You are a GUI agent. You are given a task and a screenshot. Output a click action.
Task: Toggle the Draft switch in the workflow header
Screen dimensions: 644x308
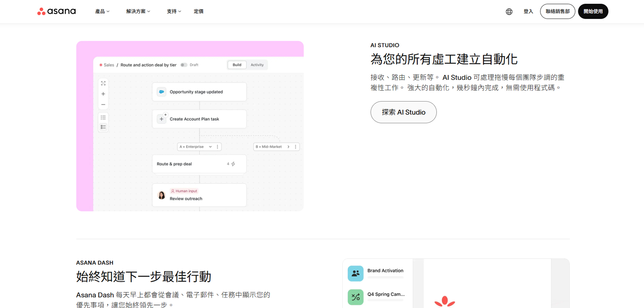point(184,65)
